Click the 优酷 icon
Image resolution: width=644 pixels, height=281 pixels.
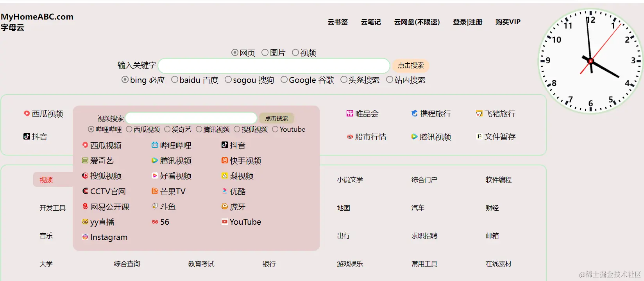225,191
